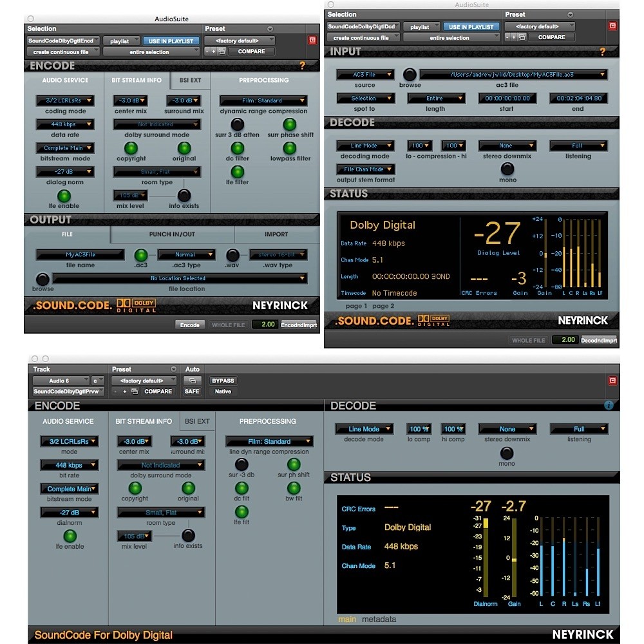Open dynamic range compression Film: Standard dropdown
Image resolution: width=644 pixels, height=644 pixels.
point(263,100)
